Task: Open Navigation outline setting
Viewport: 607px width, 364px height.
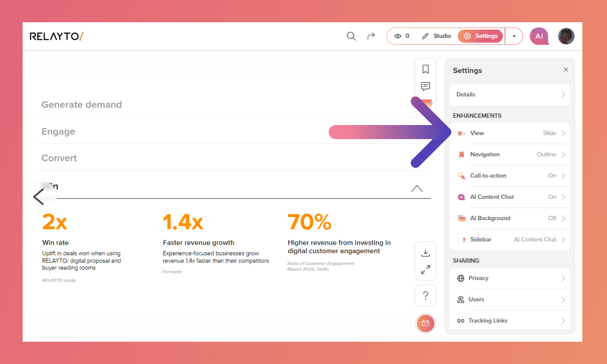Action: coord(510,154)
